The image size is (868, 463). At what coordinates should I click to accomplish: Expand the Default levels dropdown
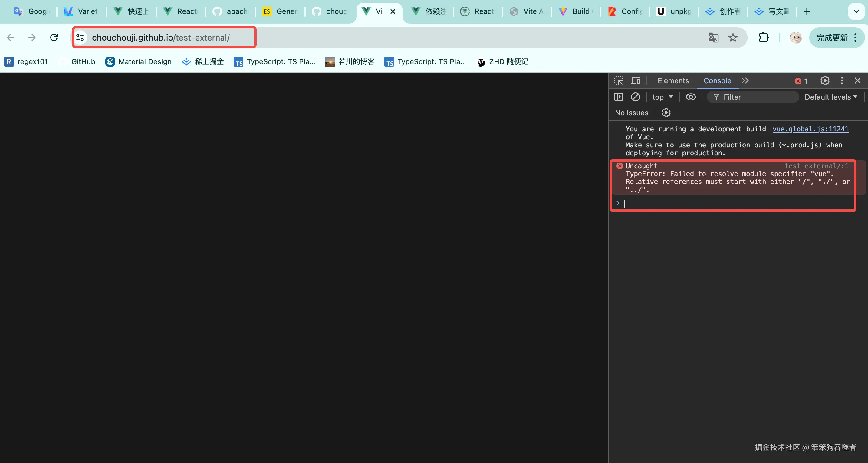point(830,97)
